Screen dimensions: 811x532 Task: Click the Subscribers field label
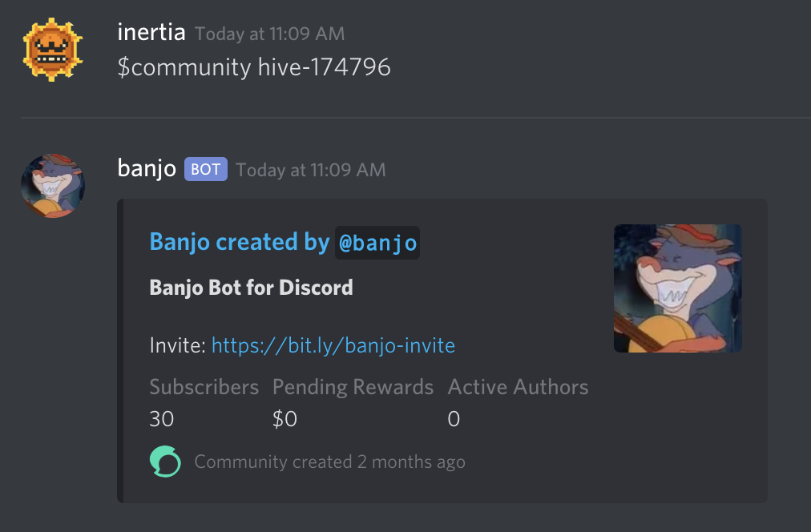pos(204,387)
